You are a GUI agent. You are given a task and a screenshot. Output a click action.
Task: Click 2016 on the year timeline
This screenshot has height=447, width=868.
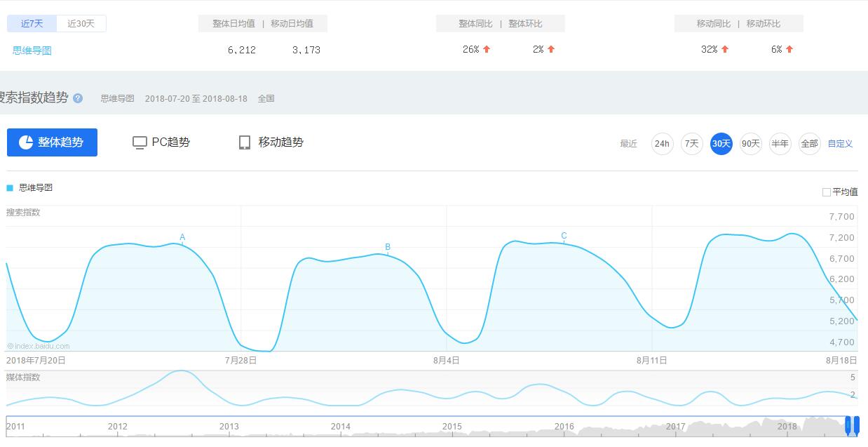click(x=564, y=426)
